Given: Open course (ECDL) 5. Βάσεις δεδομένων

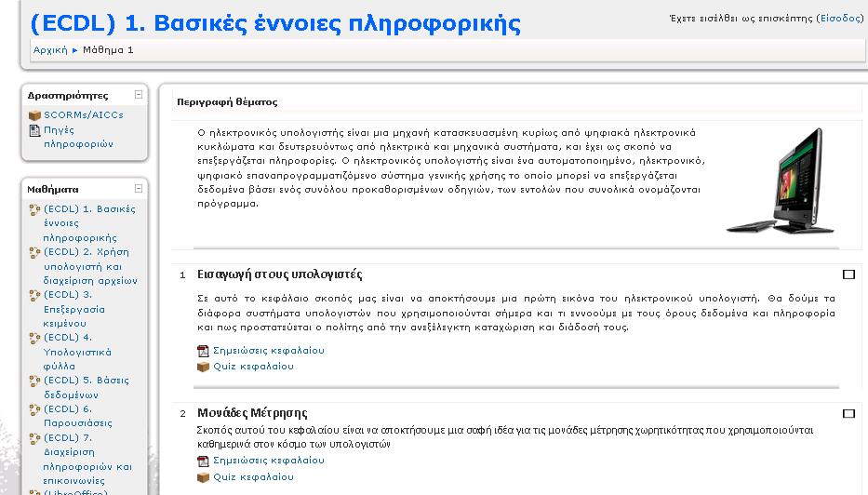Looking at the screenshot, I should 87,388.
